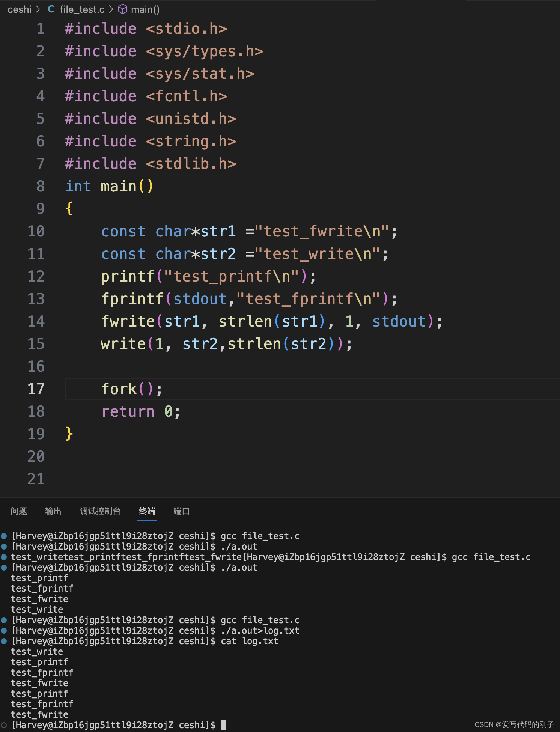Click the #include <unistd.h> line
The image size is (560, 732).
[150, 119]
